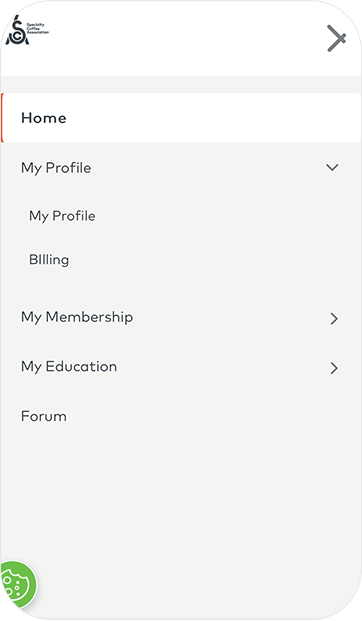Return to the homepage via the SCA emblem
Viewport: 362px width, 621px height.
tap(27, 30)
